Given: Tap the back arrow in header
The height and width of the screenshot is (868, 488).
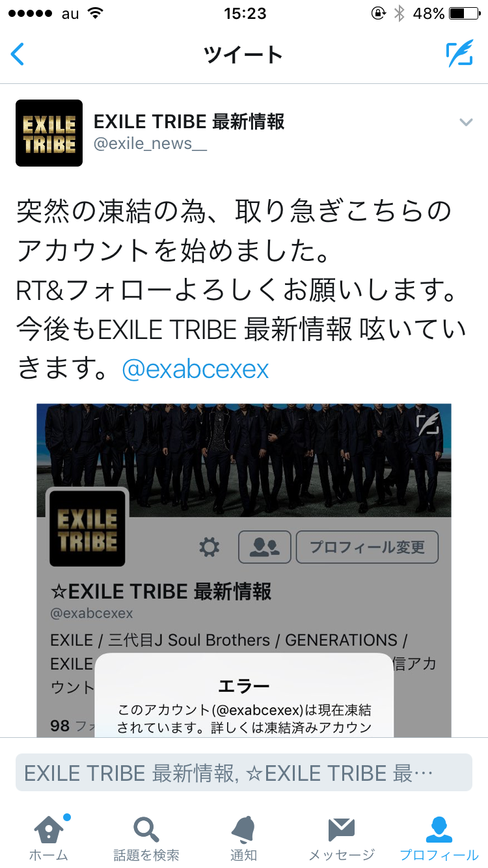Looking at the screenshot, I should tap(18, 54).
